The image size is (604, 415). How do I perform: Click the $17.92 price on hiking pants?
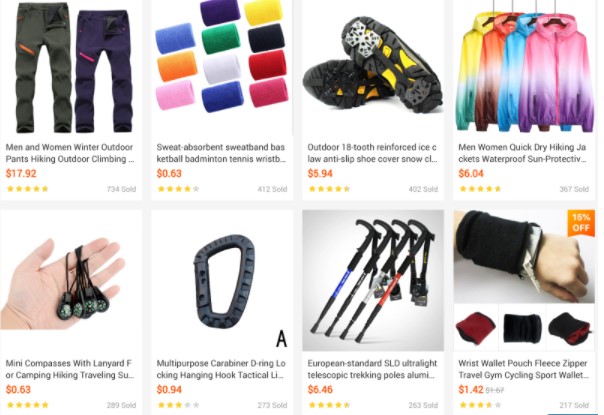point(21,173)
